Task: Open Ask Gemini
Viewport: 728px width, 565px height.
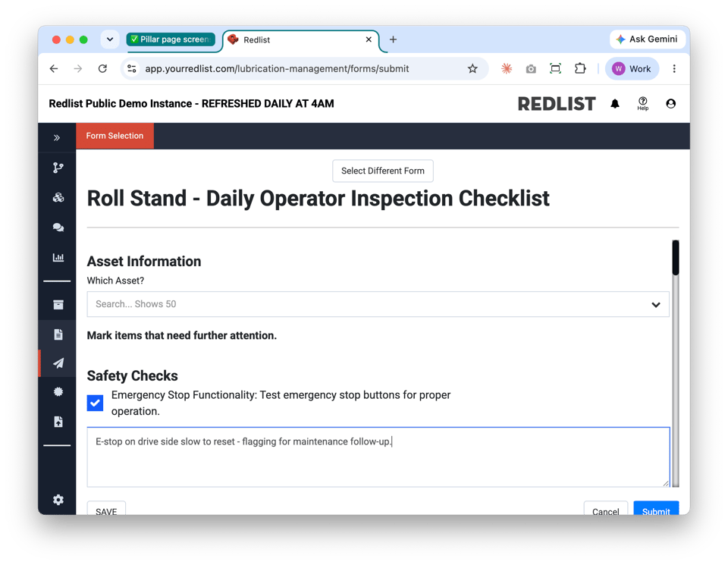Action: tap(647, 39)
